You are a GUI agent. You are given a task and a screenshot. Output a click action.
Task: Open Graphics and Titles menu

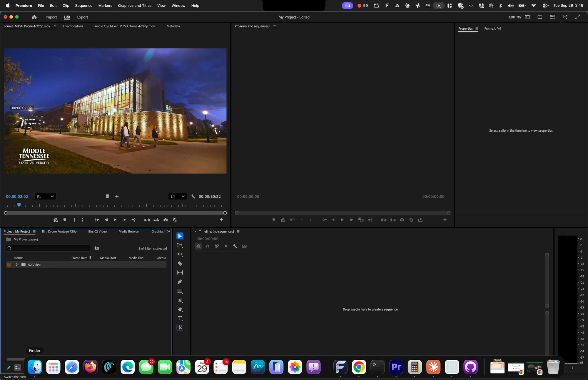click(x=135, y=6)
